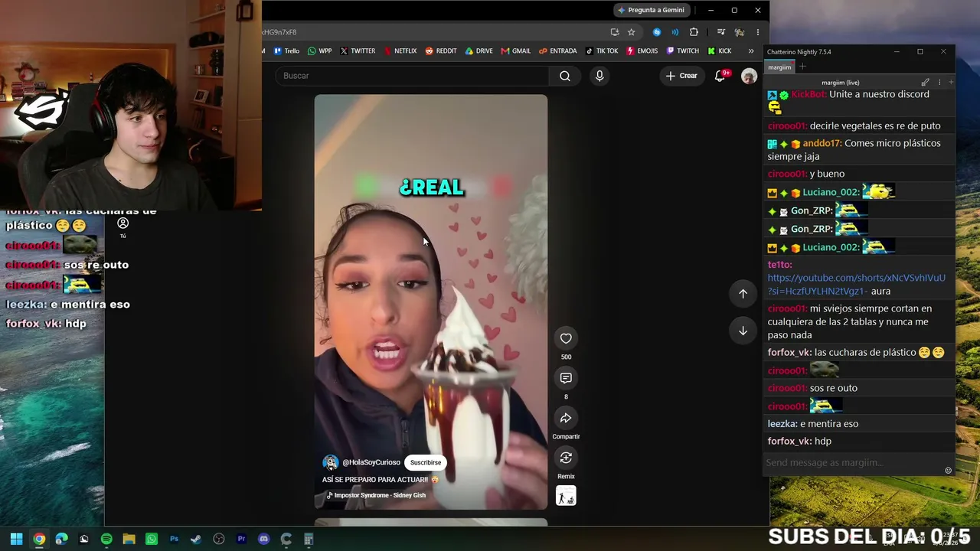Open the DRIVE bookmark
The image size is (980, 551).
(479, 51)
